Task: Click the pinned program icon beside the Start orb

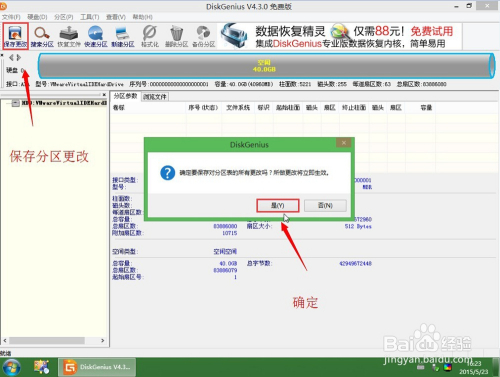Action: coord(41,367)
